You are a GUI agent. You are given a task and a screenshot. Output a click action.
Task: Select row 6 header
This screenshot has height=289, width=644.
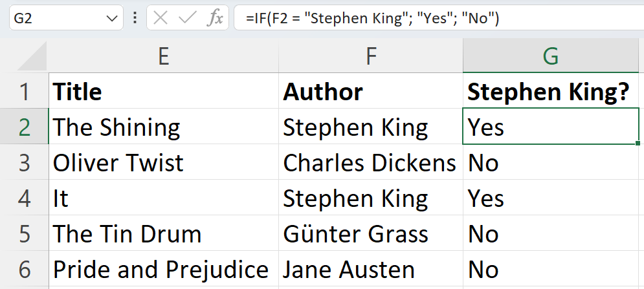pyautogui.click(x=24, y=270)
